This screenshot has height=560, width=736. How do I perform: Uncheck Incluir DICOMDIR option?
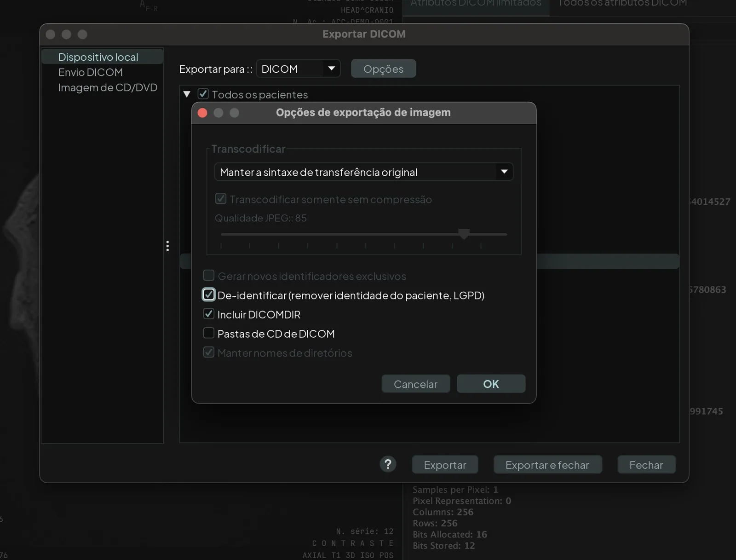click(209, 314)
